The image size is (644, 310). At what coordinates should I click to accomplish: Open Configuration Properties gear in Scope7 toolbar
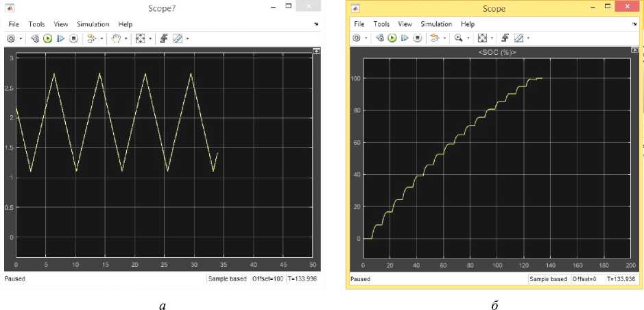(11, 38)
